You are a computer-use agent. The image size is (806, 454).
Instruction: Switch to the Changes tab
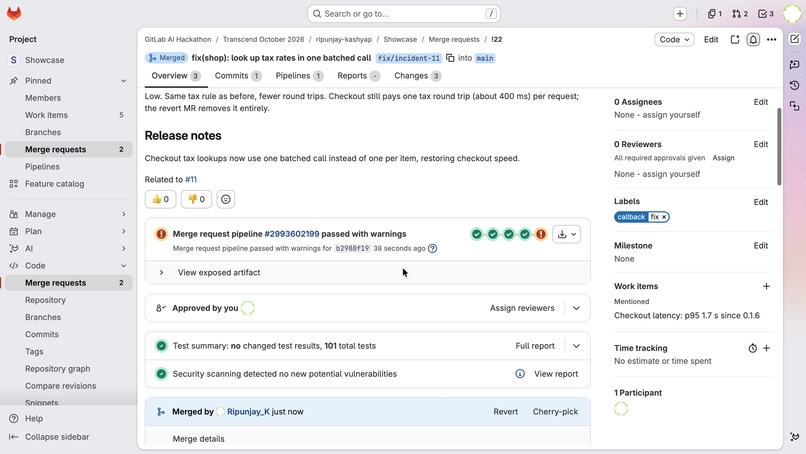pos(417,76)
